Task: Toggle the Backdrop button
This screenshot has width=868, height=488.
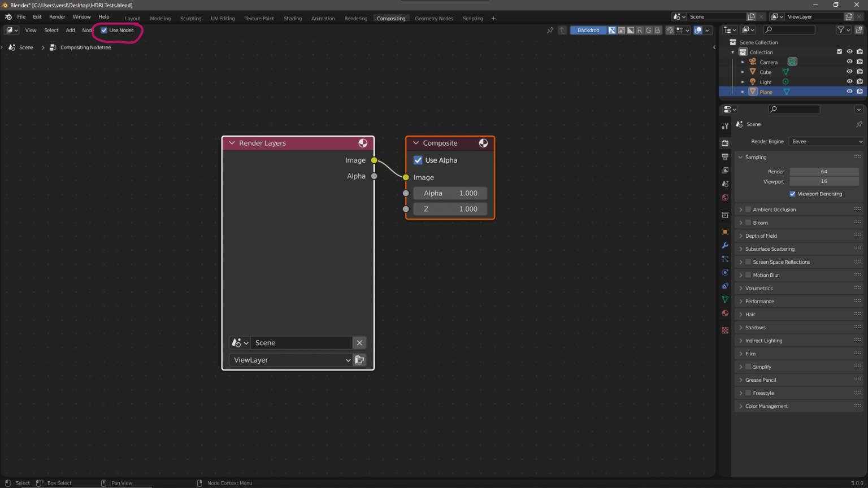Action: point(588,30)
